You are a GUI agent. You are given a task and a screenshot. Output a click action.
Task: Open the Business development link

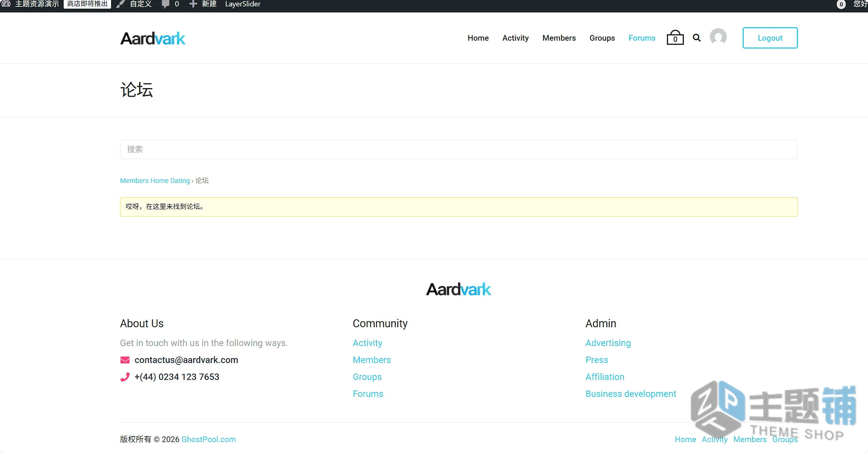(631, 394)
